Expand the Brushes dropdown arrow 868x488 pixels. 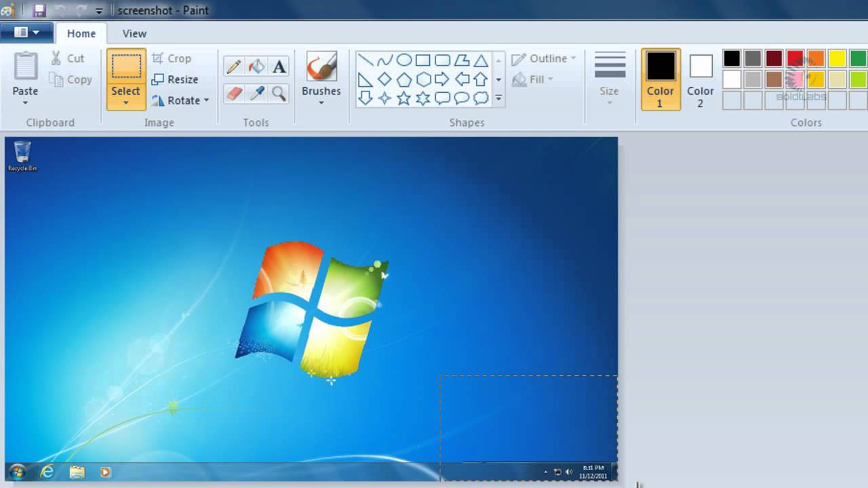pyautogui.click(x=321, y=103)
